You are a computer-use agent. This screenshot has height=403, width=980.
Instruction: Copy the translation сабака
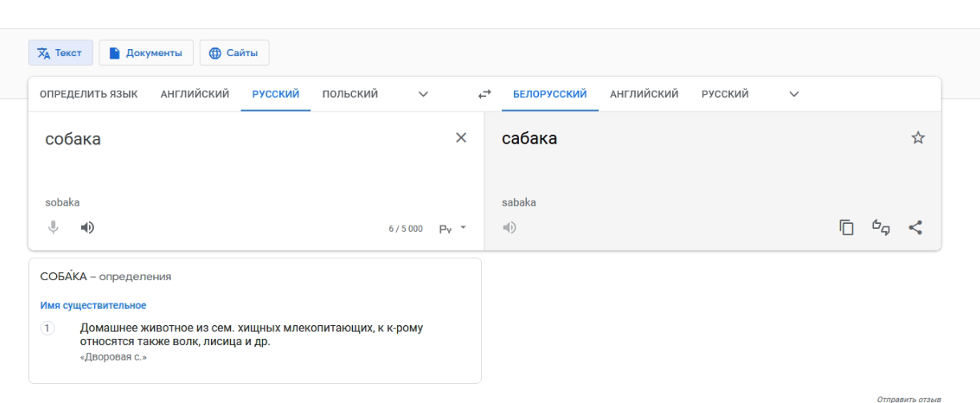click(847, 227)
